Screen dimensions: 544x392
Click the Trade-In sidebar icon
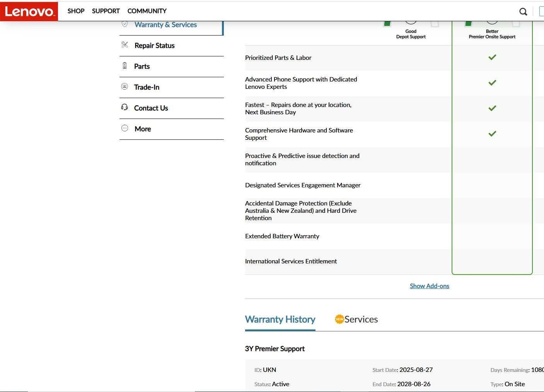124,87
